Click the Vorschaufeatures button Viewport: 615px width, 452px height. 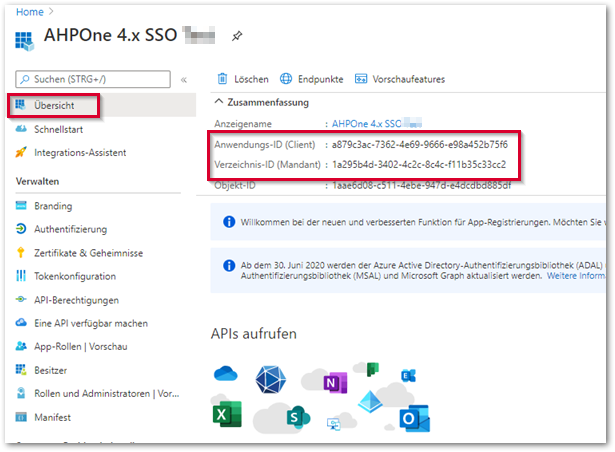coord(400,79)
